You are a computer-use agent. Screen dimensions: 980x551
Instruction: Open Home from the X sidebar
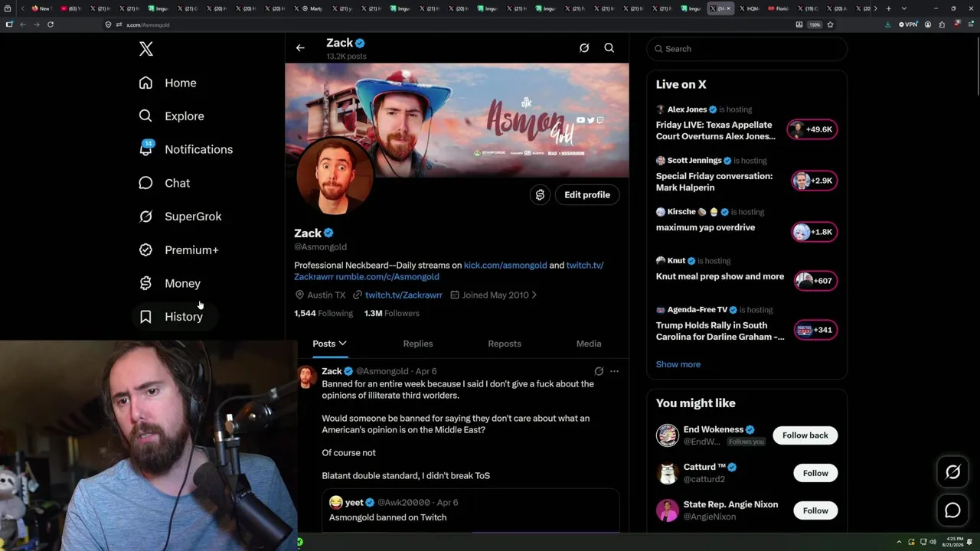[168, 83]
